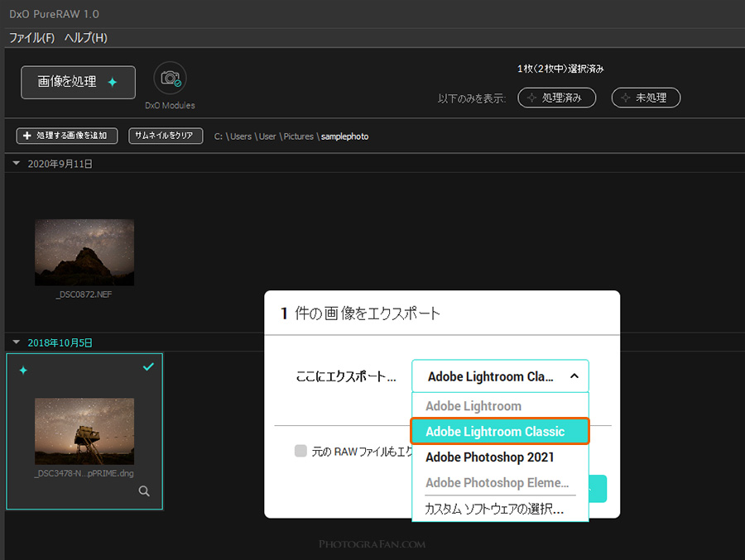Click the 2018年10月5日 date label
745x560 pixels.
(x=60, y=342)
